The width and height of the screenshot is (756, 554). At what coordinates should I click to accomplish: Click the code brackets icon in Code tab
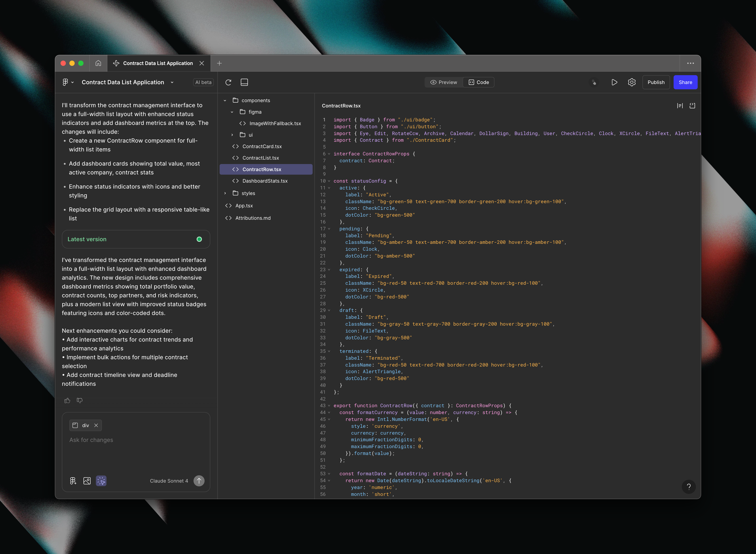(471, 82)
